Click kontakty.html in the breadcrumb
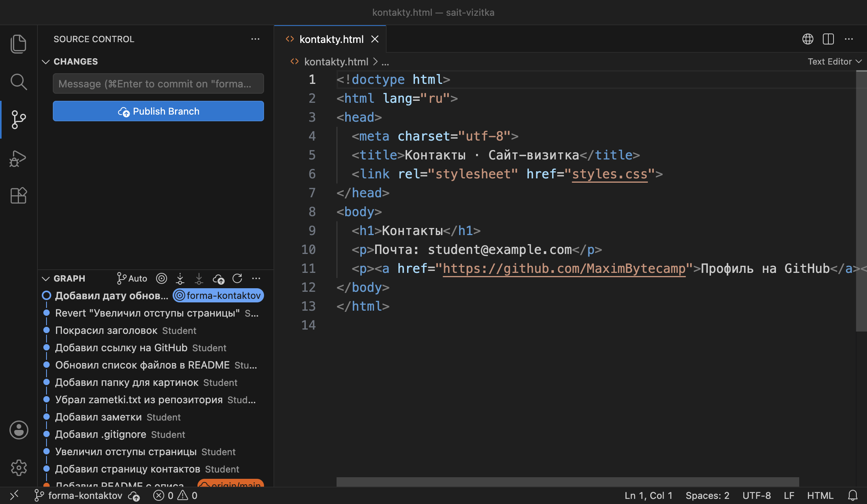Screen dimensions: 867x504 click(336, 62)
